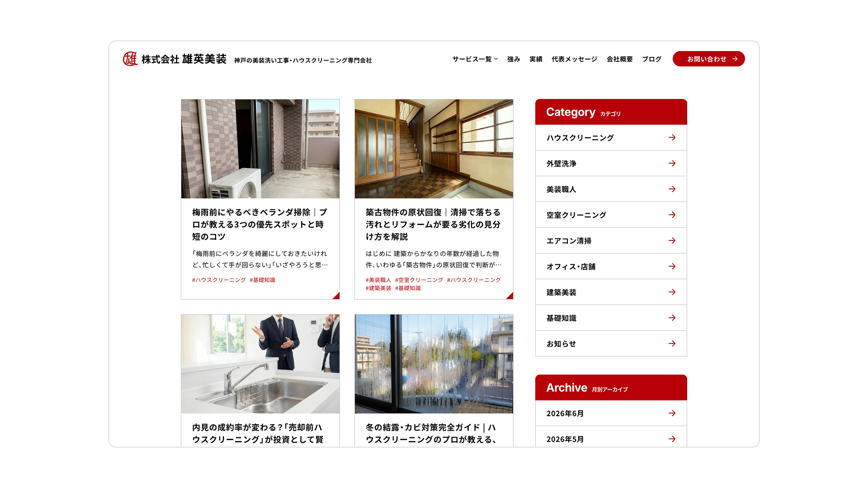Open the 空室クリーニング category link

pyautogui.click(x=611, y=215)
